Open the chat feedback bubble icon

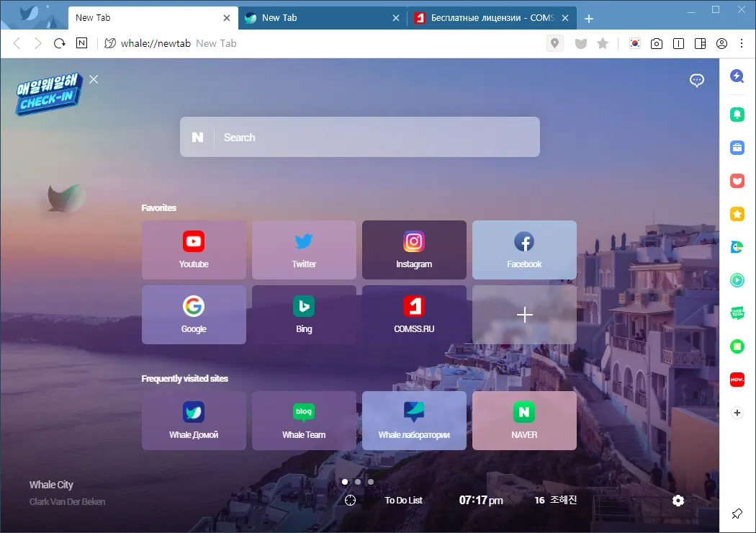point(697,80)
